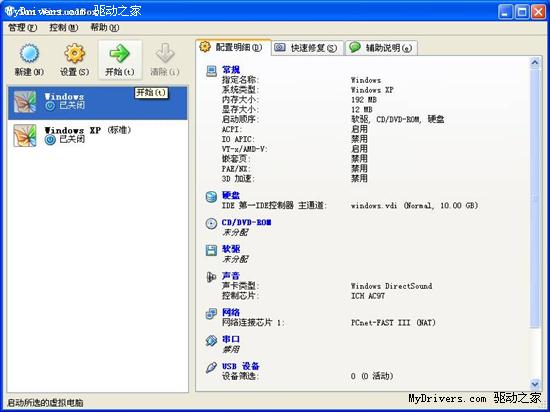This screenshot has width=550, height=412.
Task: Click the details pane vertical scrollbar thumb
Action: 535,198
